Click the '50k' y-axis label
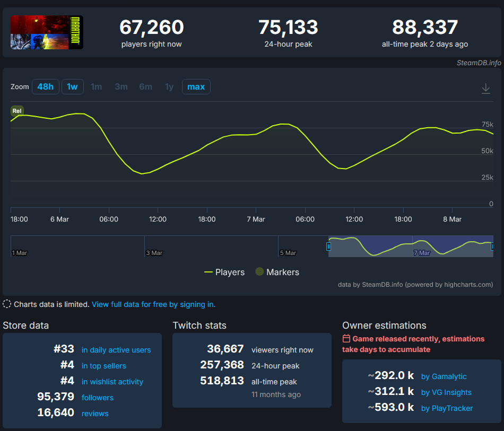 [x=487, y=151]
